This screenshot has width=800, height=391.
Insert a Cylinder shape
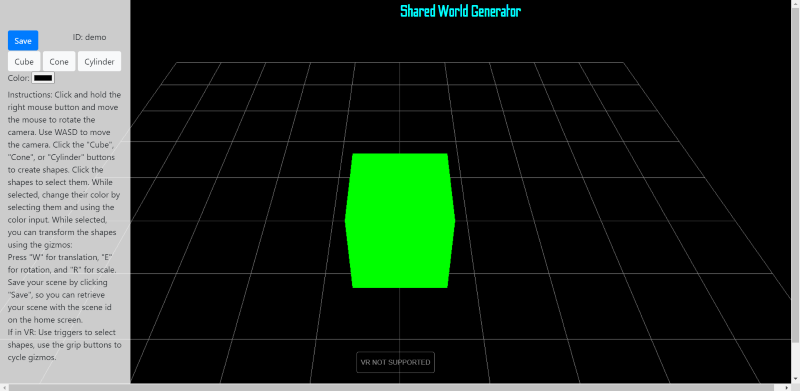coord(99,61)
